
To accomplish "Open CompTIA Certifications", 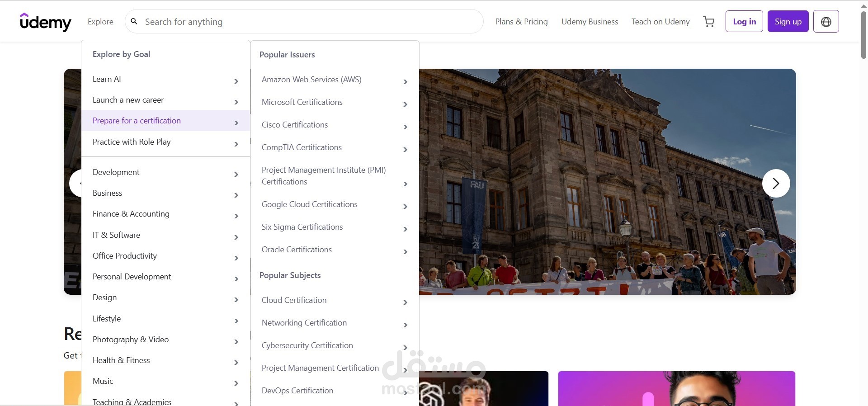I will pos(335,147).
